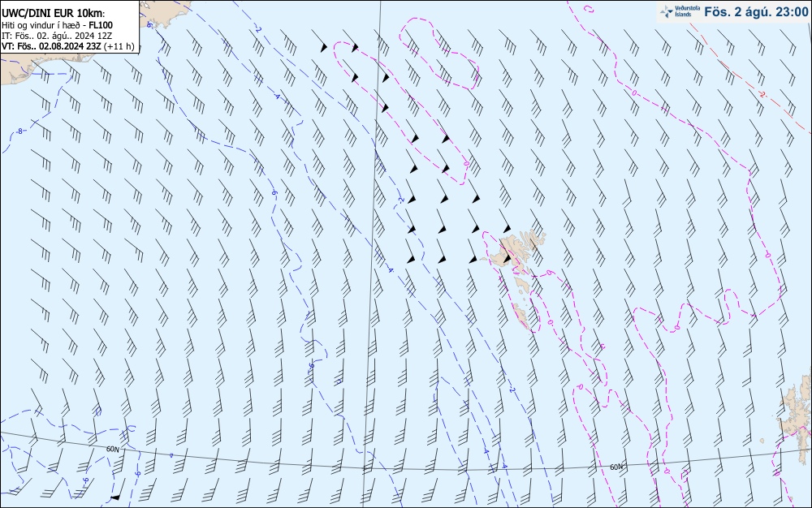Click the '60N' latitude label at left

113,449
